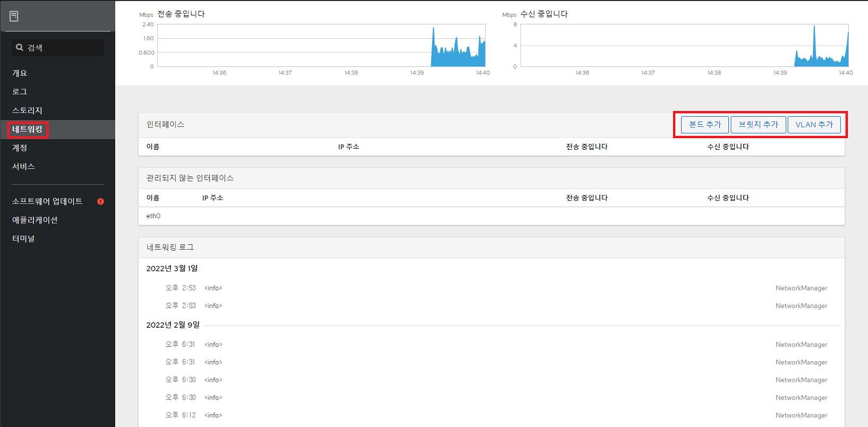Screen dimensions: 868x427
Task: Click 이름 column header in unmanaged interfaces table
Action: [x=153, y=198]
